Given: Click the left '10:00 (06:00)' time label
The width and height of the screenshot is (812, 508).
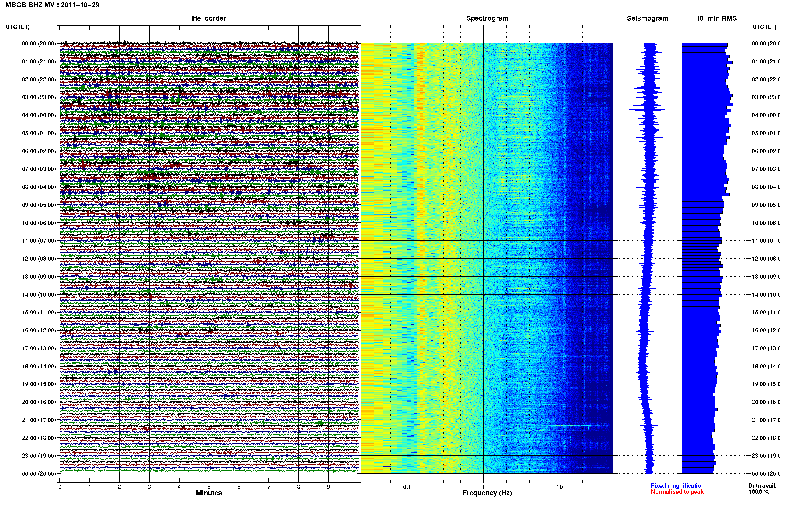Looking at the screenshot, I should tap(39, 223).
